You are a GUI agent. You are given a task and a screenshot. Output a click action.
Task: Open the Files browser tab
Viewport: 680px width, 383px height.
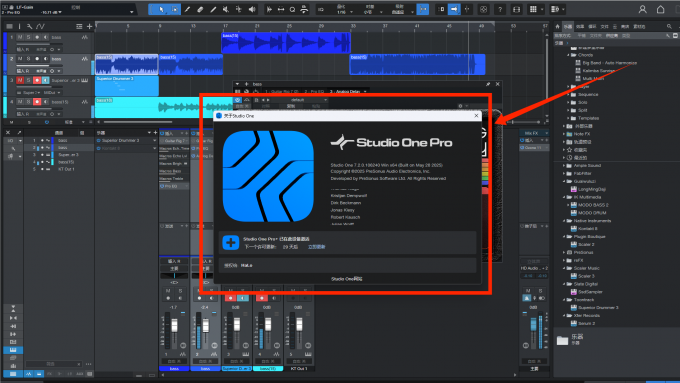click(605, 26)
